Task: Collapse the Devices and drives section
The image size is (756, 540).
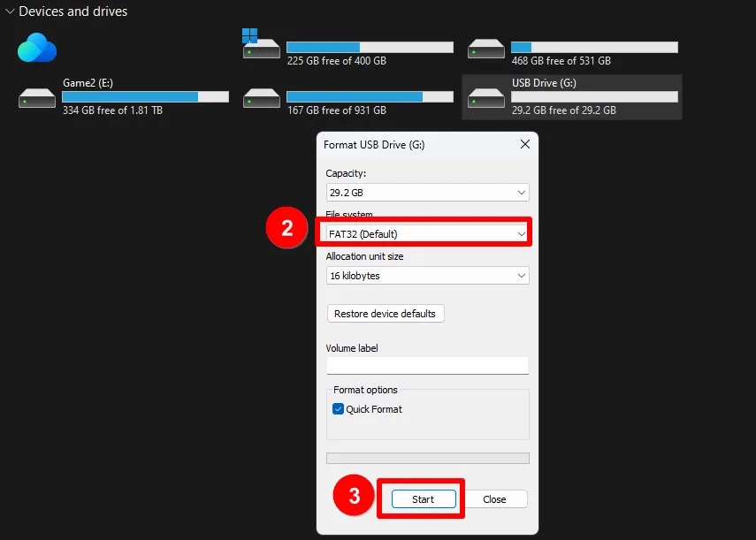Action: click(10, 11)
